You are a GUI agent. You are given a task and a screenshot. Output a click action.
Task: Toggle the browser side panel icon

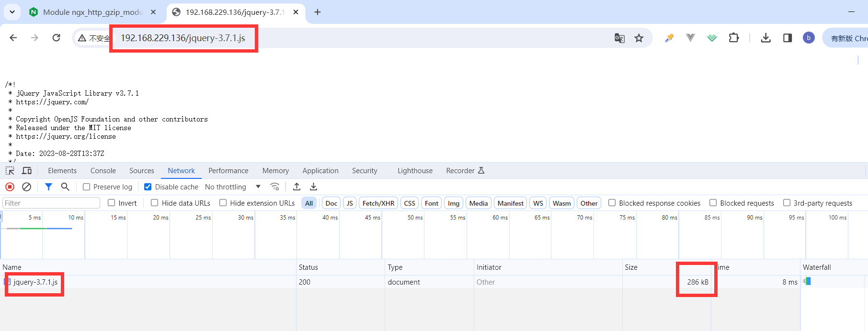point(788,38)
